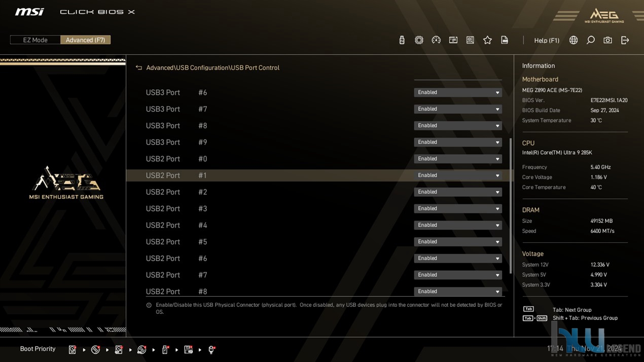
Task: Expand USB3 Port #8 setting dropdown
Action: click(x=458, y=126)
